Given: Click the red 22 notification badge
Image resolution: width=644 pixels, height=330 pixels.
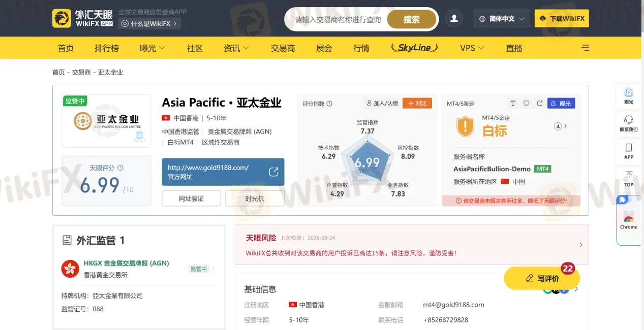Looking at the screenshot, I should [x=568, y=269].
